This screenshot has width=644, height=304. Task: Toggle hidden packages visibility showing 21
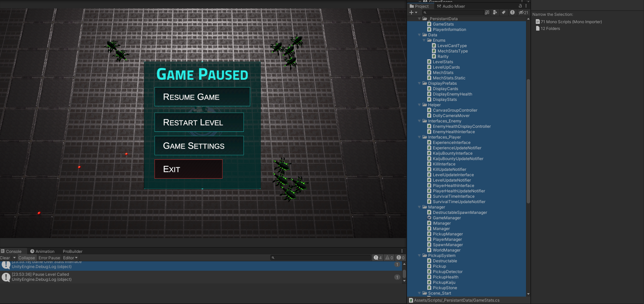[x=523, y=12]
